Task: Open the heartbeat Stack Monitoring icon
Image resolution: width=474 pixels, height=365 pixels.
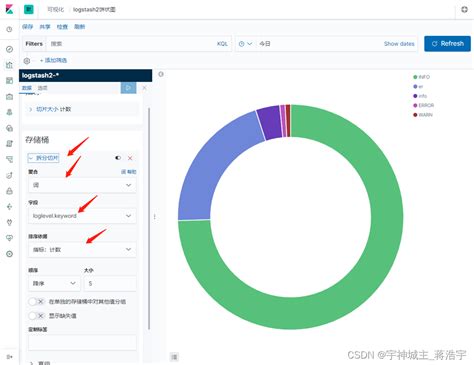Action: 9,238
